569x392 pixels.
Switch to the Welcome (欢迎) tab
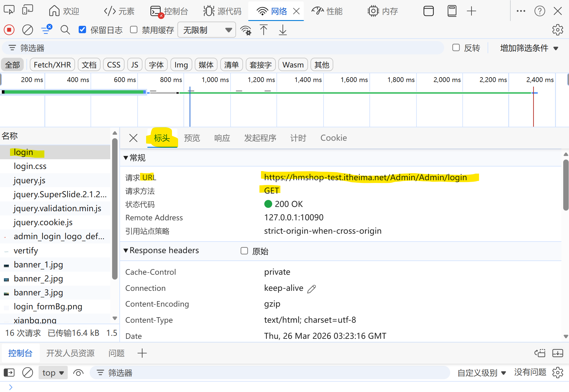(64, 11)
